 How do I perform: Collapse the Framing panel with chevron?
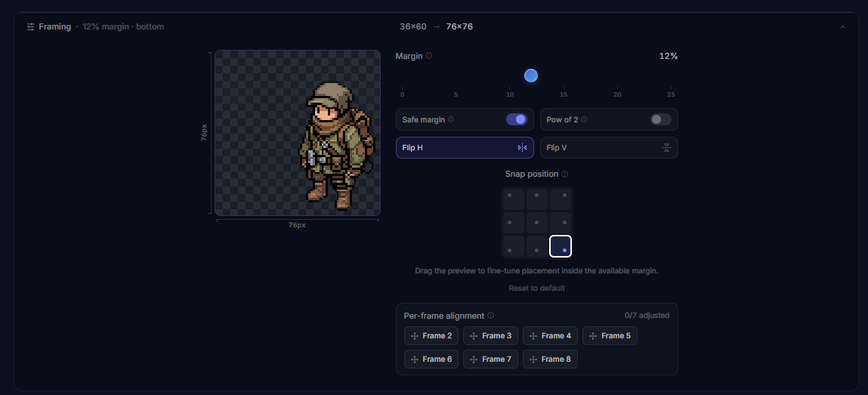click(x=843, y=26)
